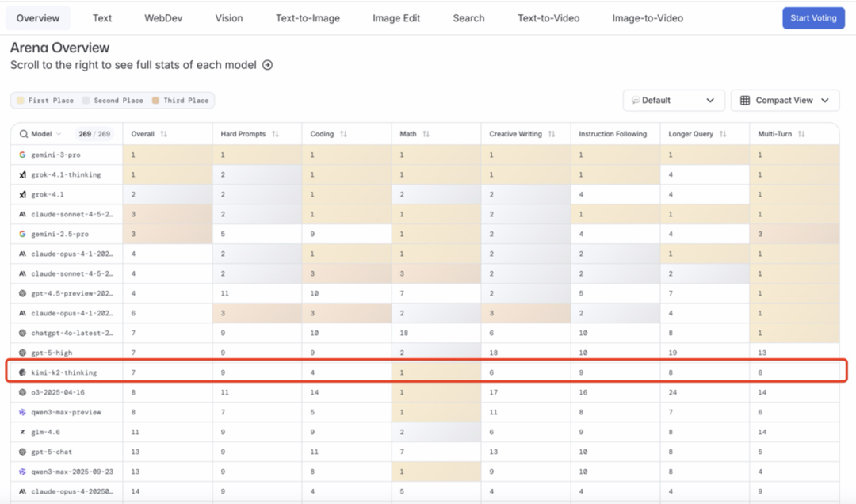Open the Image Edit tab
856x504 pixels.
tap(396, 18)
